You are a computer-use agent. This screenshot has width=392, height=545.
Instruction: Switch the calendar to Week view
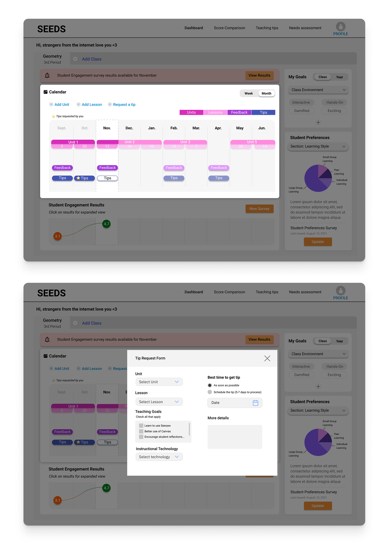[x=248, y=93]
